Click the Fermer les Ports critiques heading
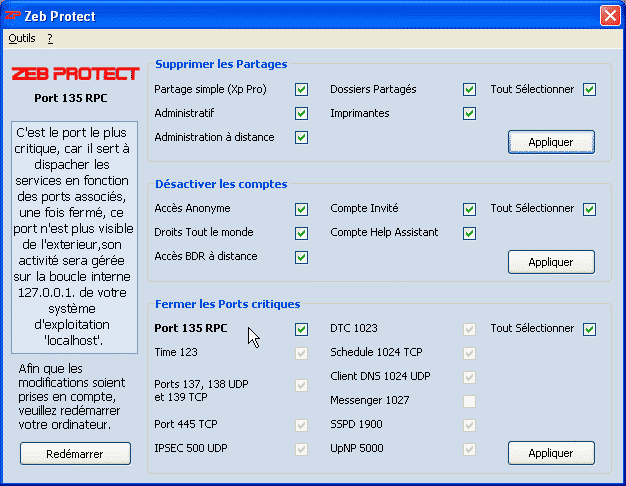The width and height of the screenshot is (626, 486). (228, 304)
